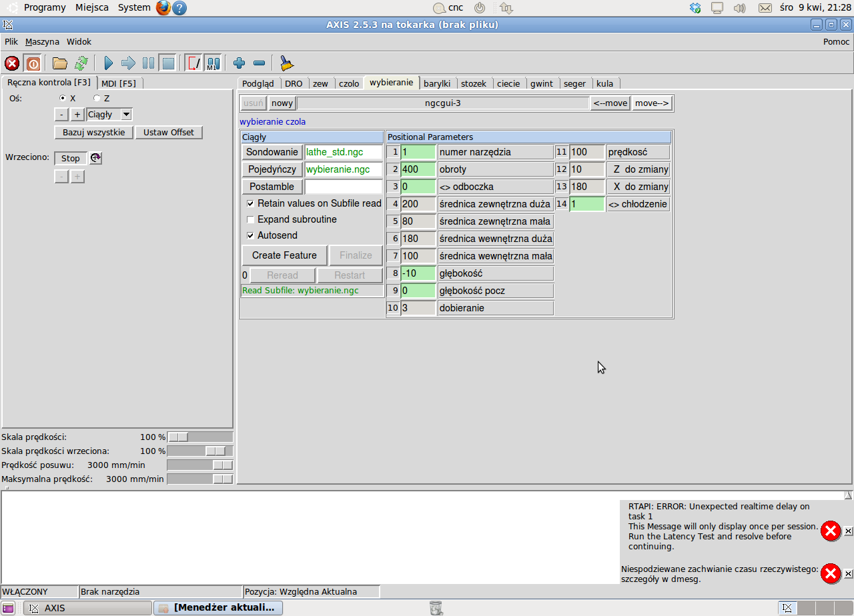This screenshot has width=854, height=616.
Task: Click Bazuj wszystkie button
Action: (x=93, y=132)
